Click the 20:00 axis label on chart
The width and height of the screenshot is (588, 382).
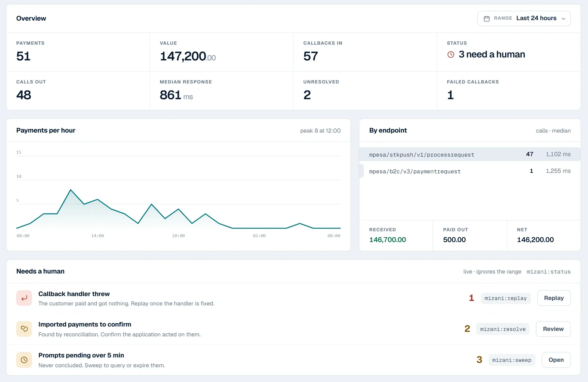[178, 236]
